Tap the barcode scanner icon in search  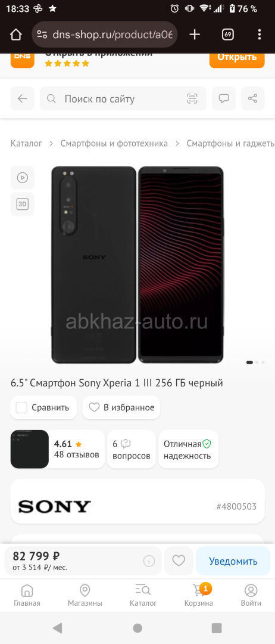point(192,98)
